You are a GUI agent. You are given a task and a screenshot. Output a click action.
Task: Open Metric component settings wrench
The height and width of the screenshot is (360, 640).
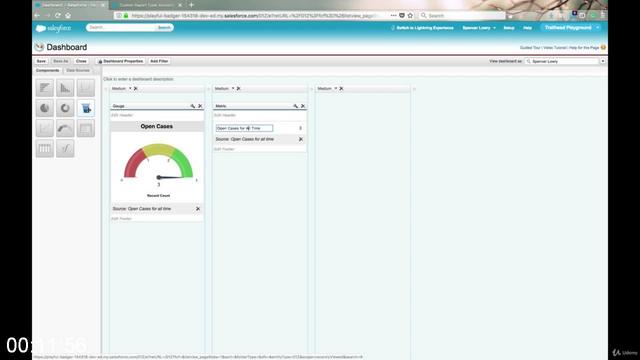click(296, 106)
